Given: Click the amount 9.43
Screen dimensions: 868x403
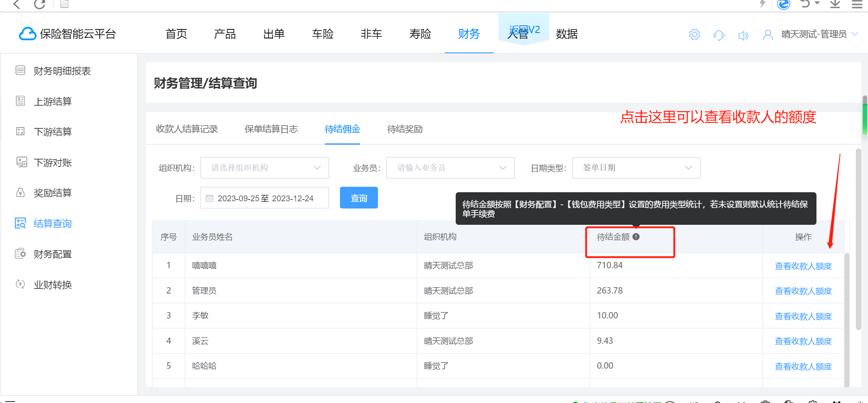Looking at the screenshot, I should (605, 341).
